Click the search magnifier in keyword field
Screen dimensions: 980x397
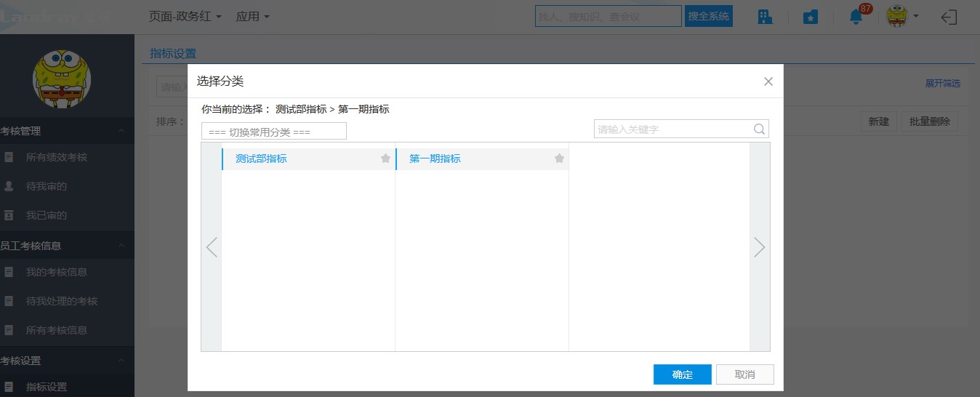click(x=759, y=129)
